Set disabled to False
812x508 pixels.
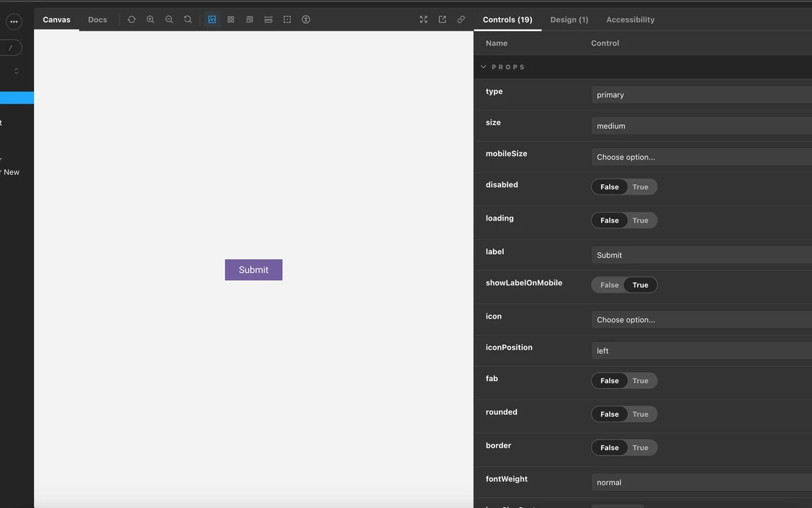click(610, 187)
